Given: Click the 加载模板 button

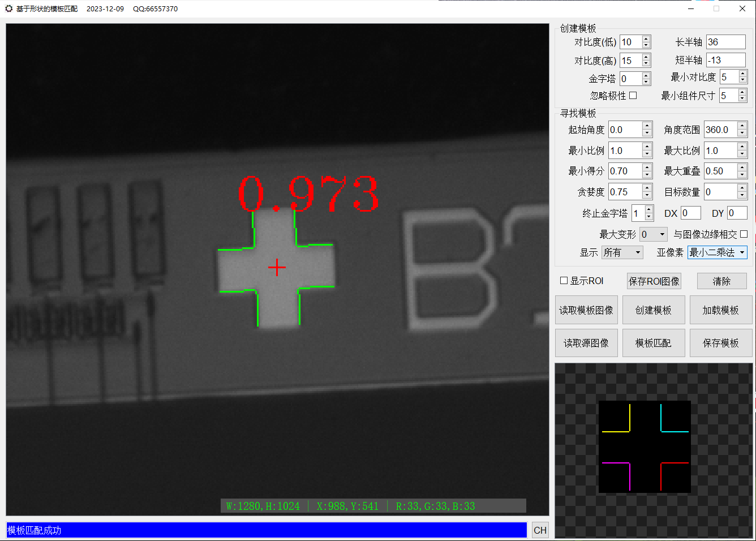Looking at the screenshot, I should tap(721, 310).
